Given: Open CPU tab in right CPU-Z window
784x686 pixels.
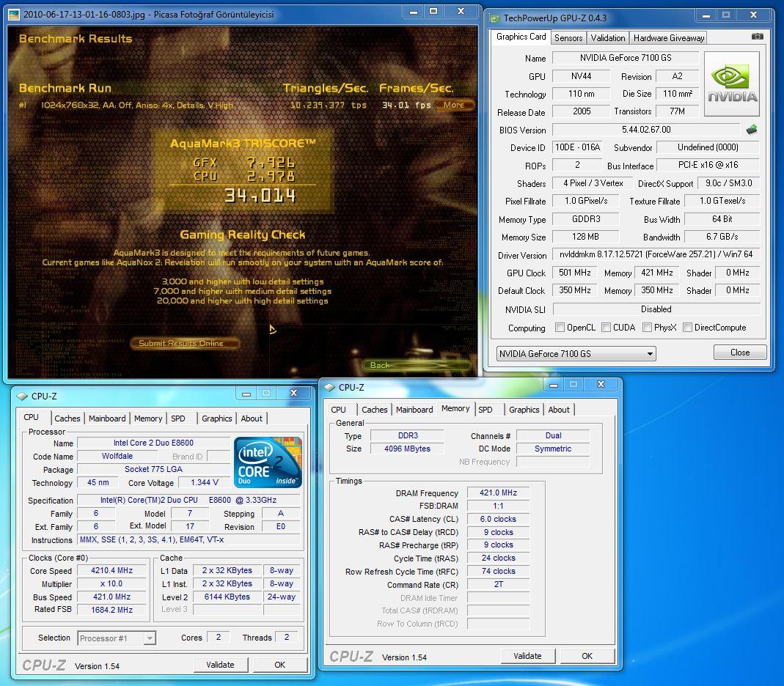Looking at the screenshot, I should click(x=339, y=410).
